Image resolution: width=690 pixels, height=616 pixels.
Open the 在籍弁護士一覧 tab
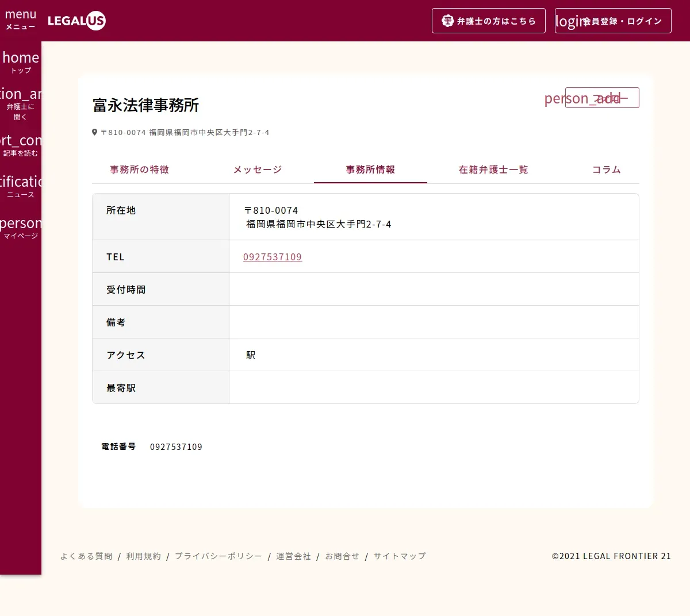pos(493,170)
